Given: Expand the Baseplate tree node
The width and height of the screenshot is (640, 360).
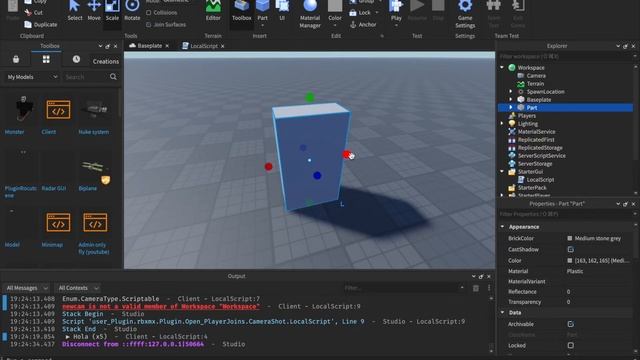Looking at the screenshot, I should [x=511, y=99].
